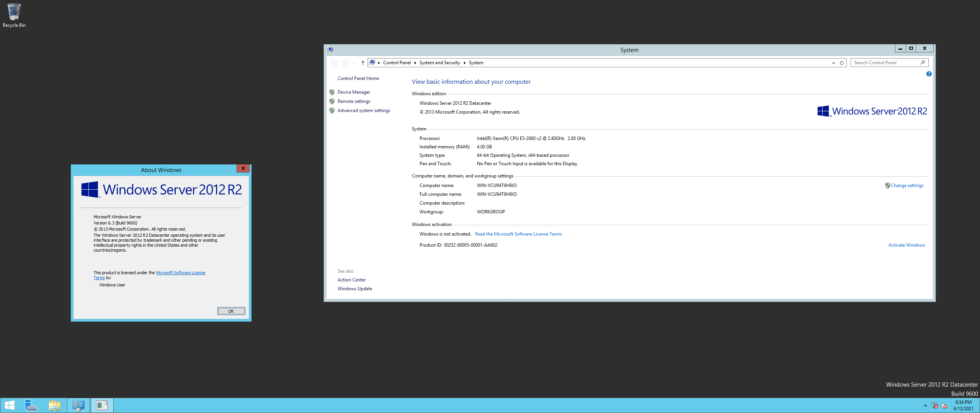Click the search magnifier icon
The height and width of the screenshot is (413, 980).
923,63
